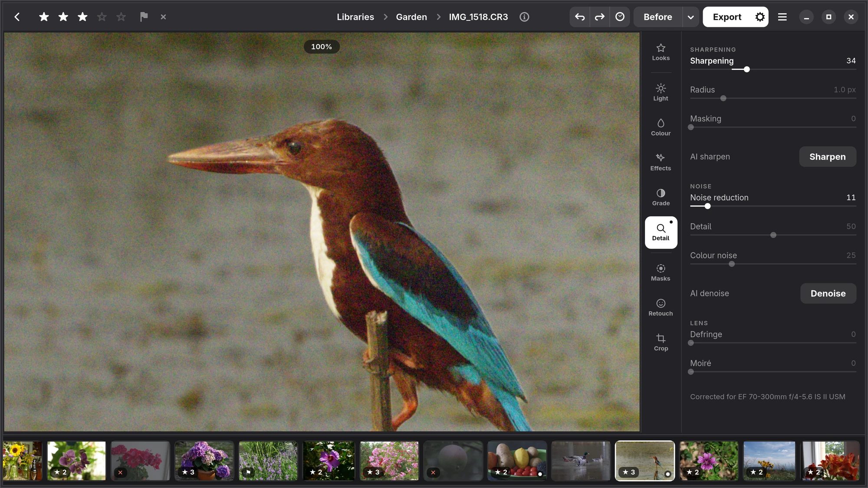
Task: Select the Masks tool
Action: coord(661,273)
